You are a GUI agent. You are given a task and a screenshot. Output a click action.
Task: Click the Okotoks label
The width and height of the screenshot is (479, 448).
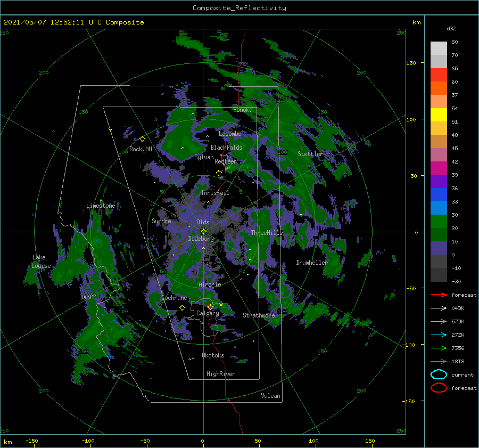coord(213,355)
